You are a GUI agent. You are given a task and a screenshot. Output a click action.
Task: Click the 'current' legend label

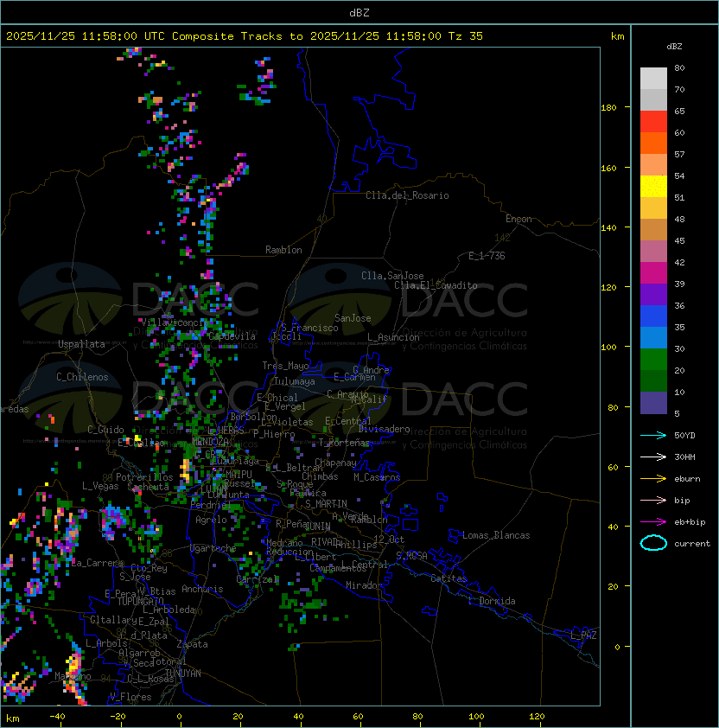[x=692, y=544]
